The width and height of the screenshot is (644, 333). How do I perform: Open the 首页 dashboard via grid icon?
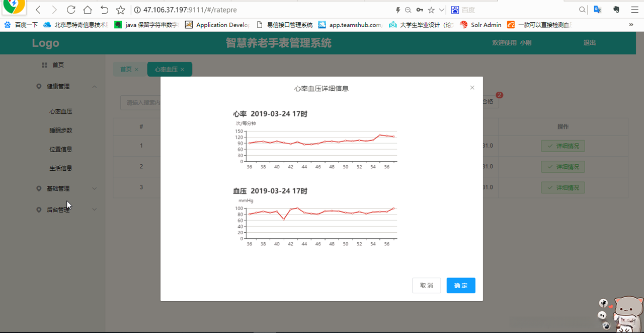tap(44, 64)
